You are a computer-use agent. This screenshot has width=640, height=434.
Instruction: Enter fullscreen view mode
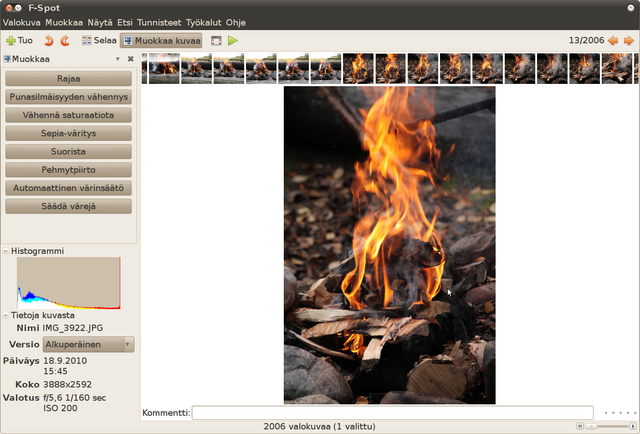[216, 41]
